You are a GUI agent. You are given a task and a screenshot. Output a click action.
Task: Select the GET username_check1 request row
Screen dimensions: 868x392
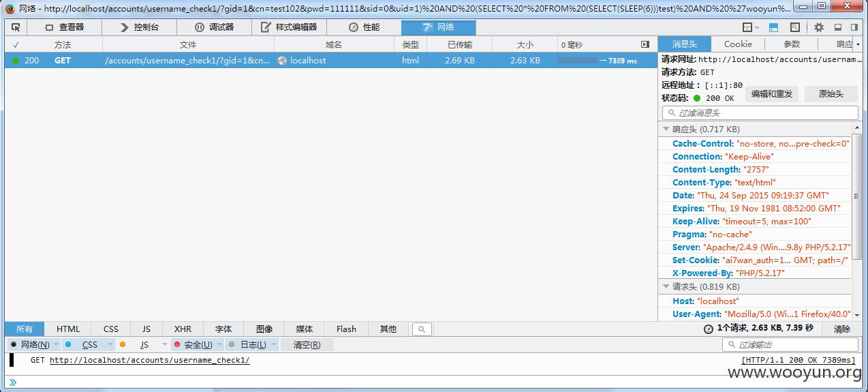[x=331, y=60]
